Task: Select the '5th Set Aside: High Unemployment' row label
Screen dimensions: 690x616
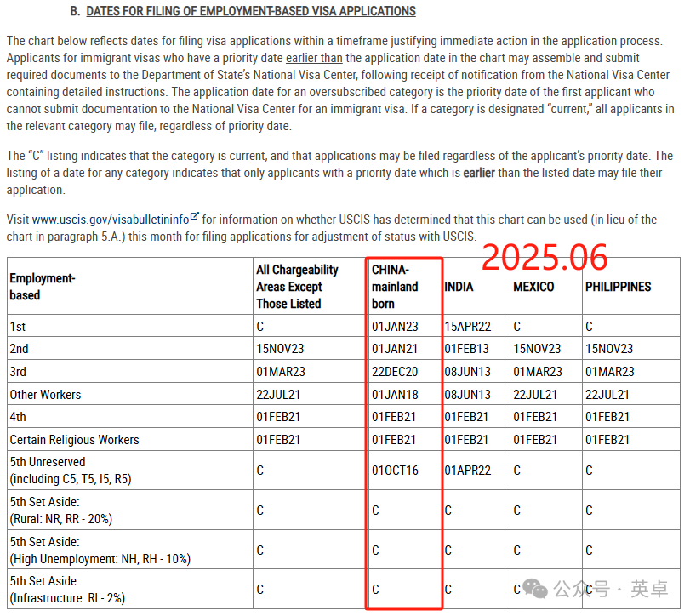Action: [100, 550]
